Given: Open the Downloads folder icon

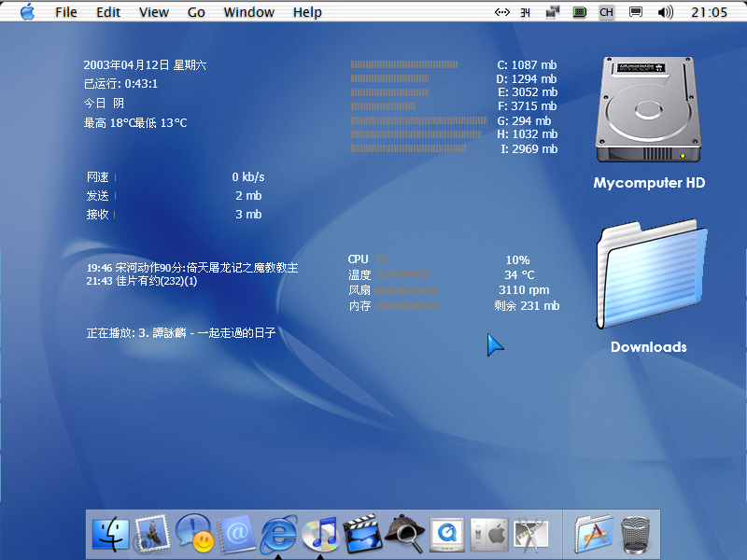Looking at the screenshot, I should [651, 274].
